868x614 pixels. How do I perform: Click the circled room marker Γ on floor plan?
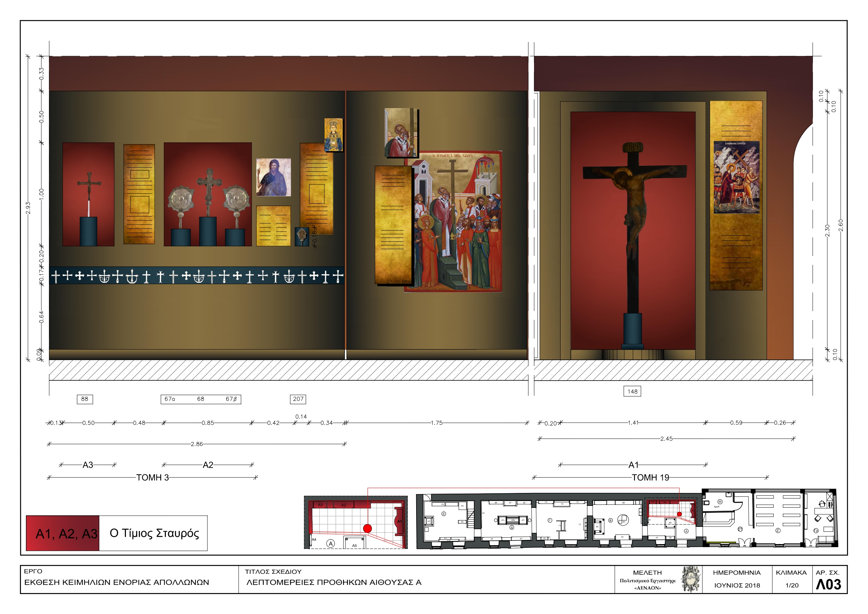click(x=550, y=521)
